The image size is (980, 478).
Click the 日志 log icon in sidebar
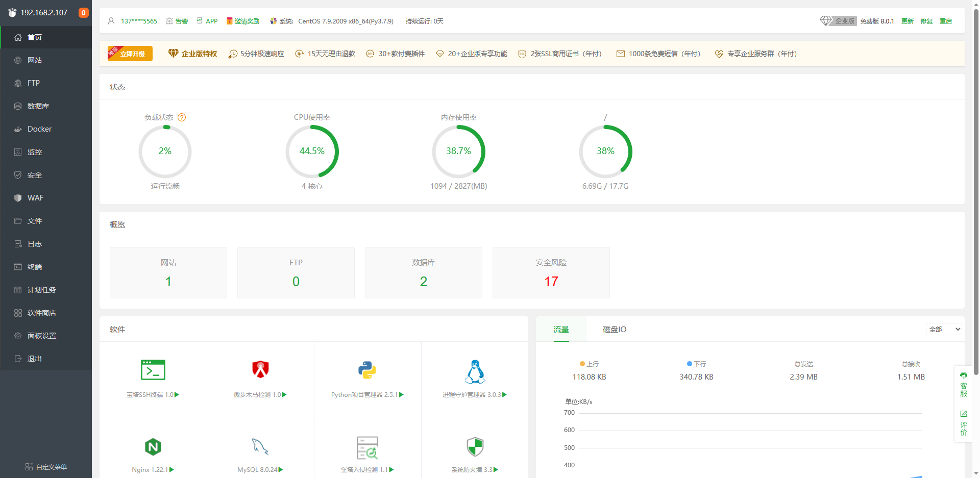pos(18,244)
